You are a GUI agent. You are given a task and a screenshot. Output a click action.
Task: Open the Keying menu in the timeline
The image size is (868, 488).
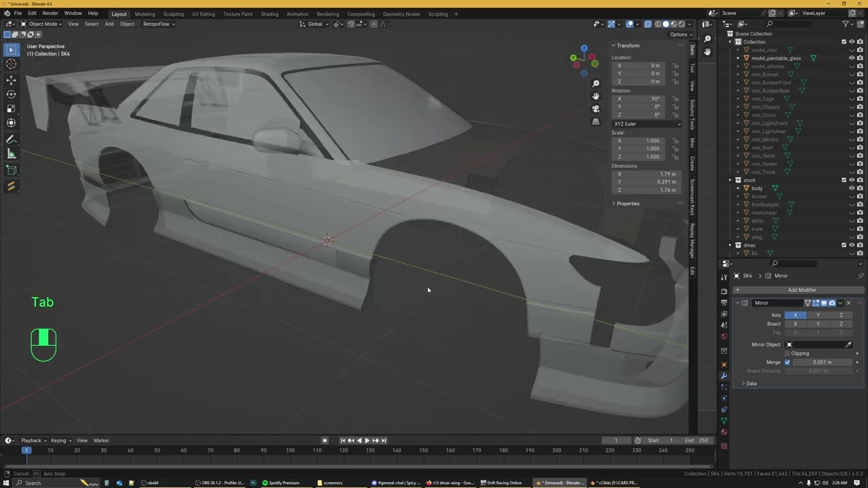point(60,441)
